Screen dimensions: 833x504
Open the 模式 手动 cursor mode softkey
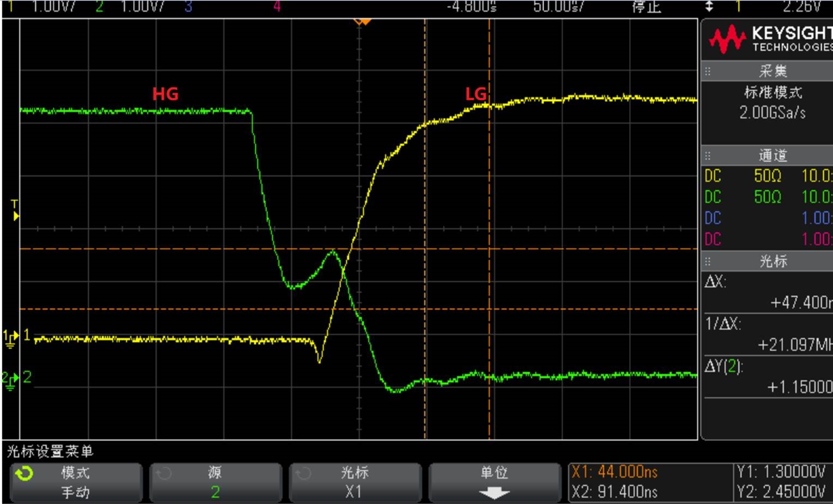[76, 482]
